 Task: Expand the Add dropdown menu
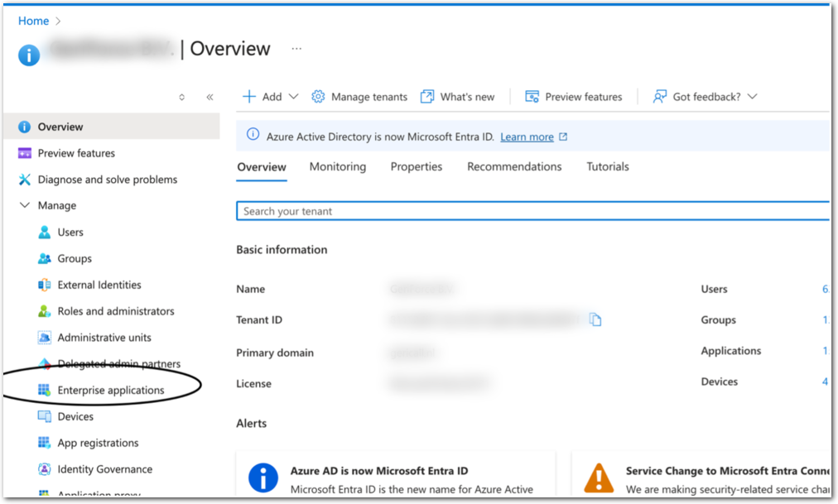tap(293, 97)
